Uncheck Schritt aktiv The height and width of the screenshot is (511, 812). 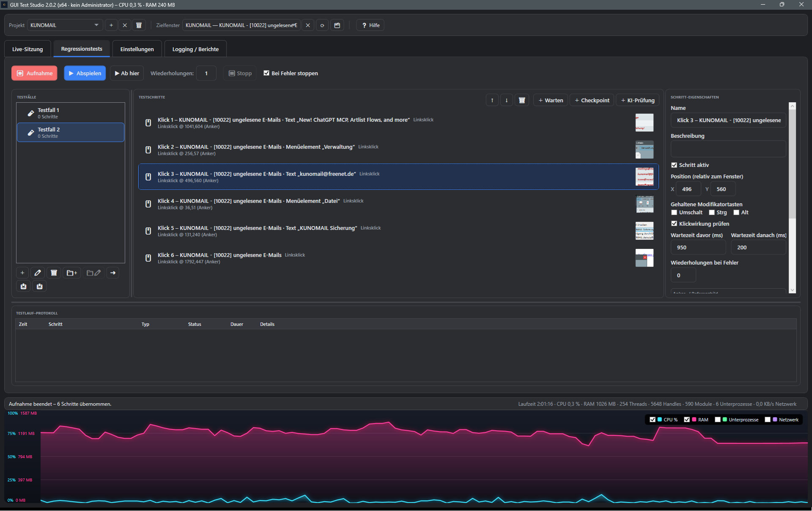click(674, 165)
